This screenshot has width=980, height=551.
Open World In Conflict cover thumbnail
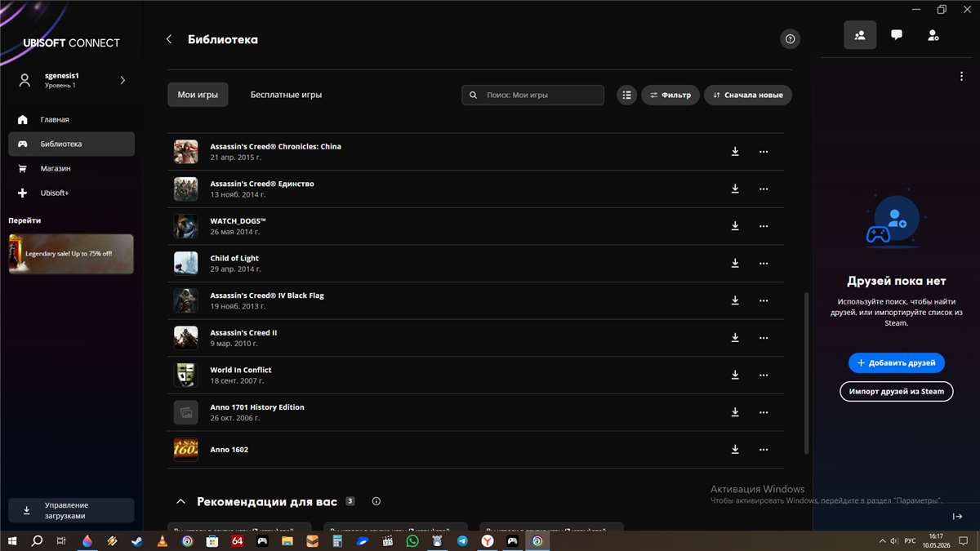pyautogui.click(x=185, y=375)
